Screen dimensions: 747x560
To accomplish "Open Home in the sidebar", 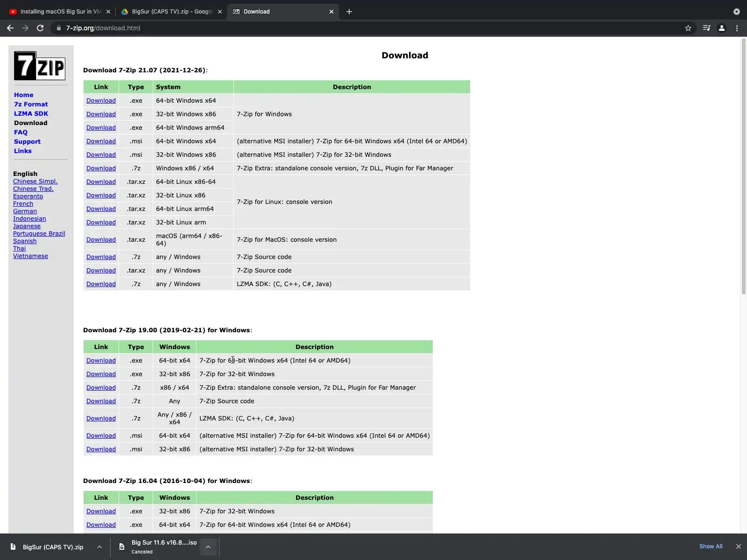I will pos(23,95).
